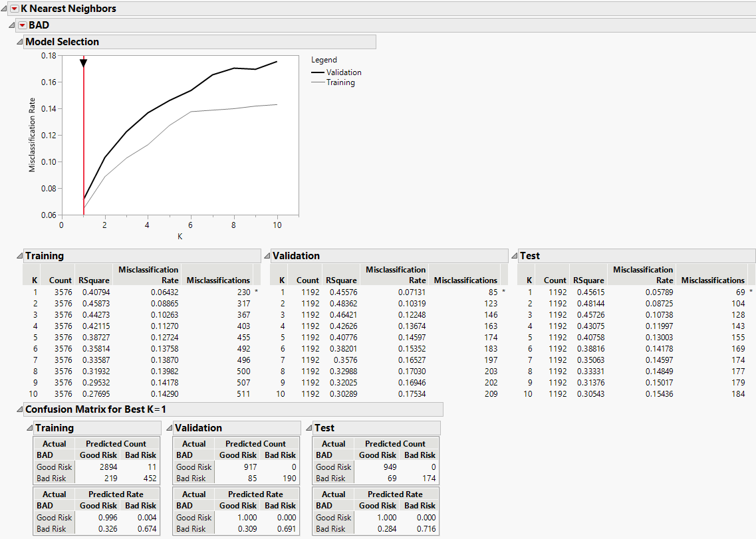
Task: Click the Validation line swatch in legend
Action: (x=318, y=72)
